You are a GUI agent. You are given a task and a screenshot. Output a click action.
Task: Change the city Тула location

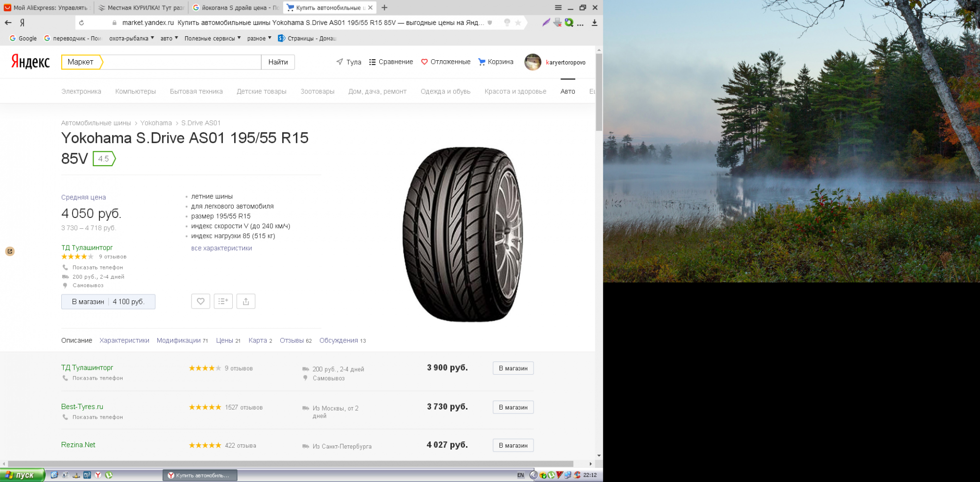point(348,62)
